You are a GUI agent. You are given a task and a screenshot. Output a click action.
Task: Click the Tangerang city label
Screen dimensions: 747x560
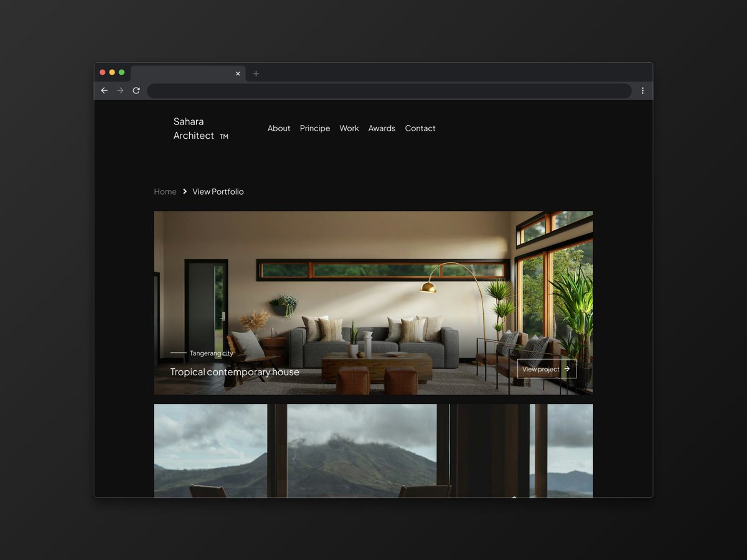pyautogui.click(x=212, y=353)
